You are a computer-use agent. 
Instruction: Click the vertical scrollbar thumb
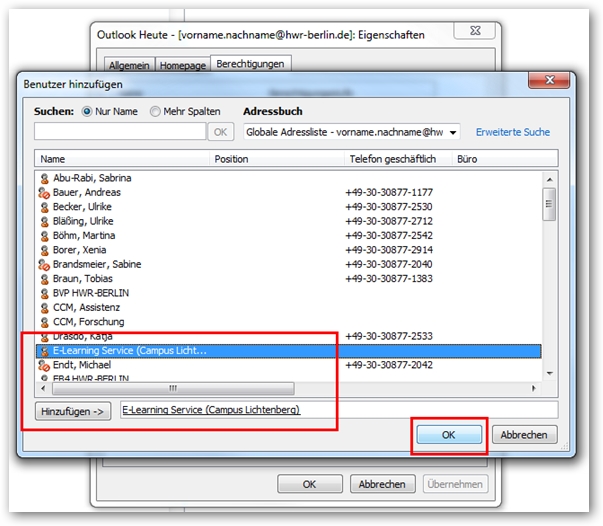[x=549, y=204]
